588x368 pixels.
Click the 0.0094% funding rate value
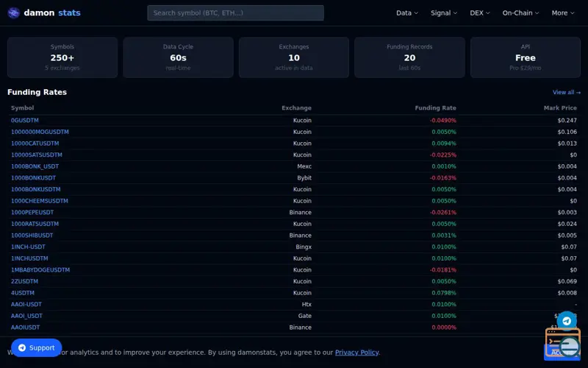click(x=444, y=144)
